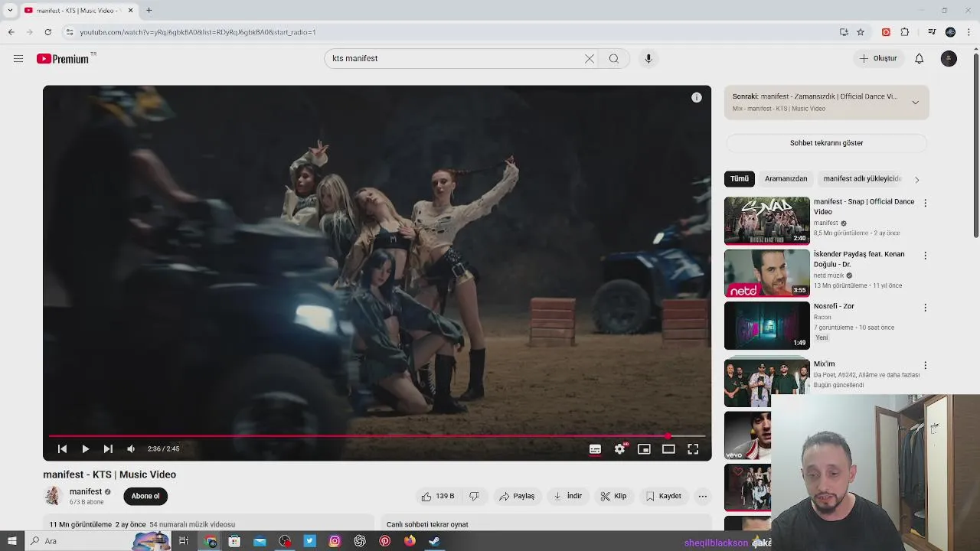Open Instagram from the taskbar
The width and height of the screenshot is (980, 551).
335,541
